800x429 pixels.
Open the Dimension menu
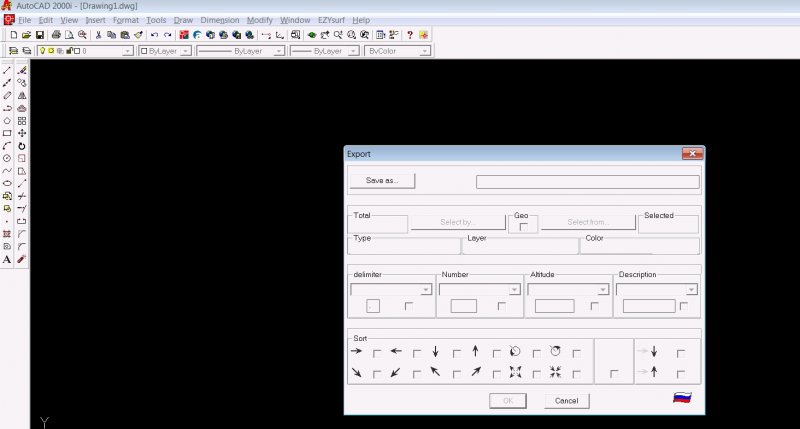[220, 20]
